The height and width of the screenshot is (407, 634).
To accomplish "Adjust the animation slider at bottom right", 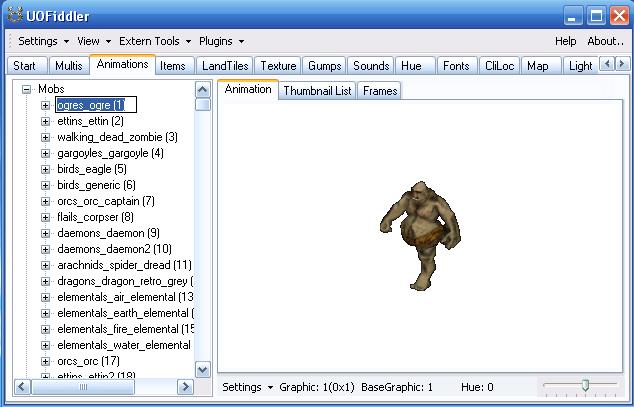I will click(585, 385).
